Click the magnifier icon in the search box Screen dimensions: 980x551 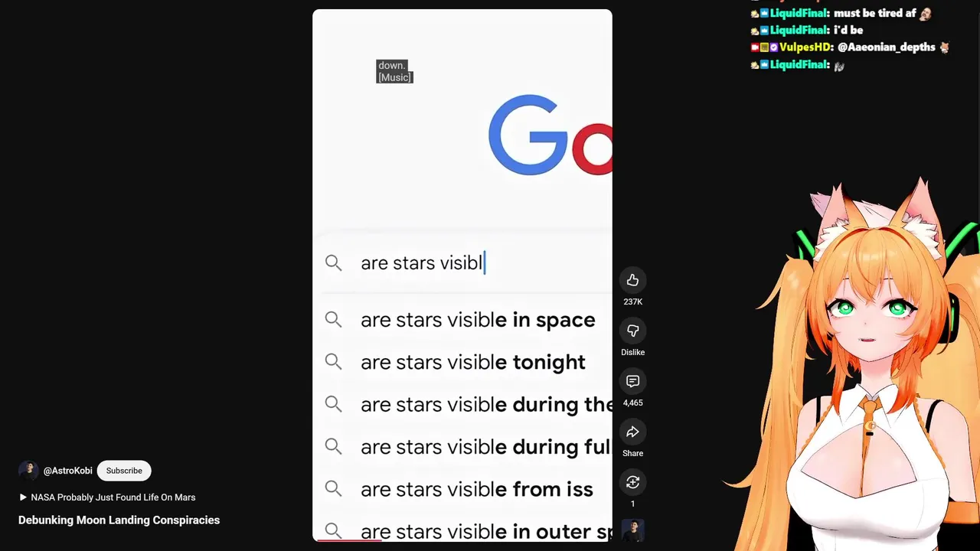tap(333, 263)
